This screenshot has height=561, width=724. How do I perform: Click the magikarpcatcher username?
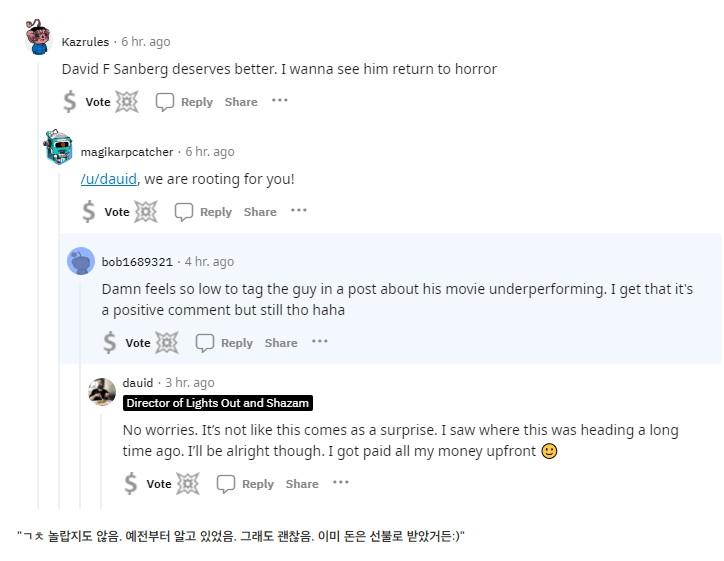(127, 152)
